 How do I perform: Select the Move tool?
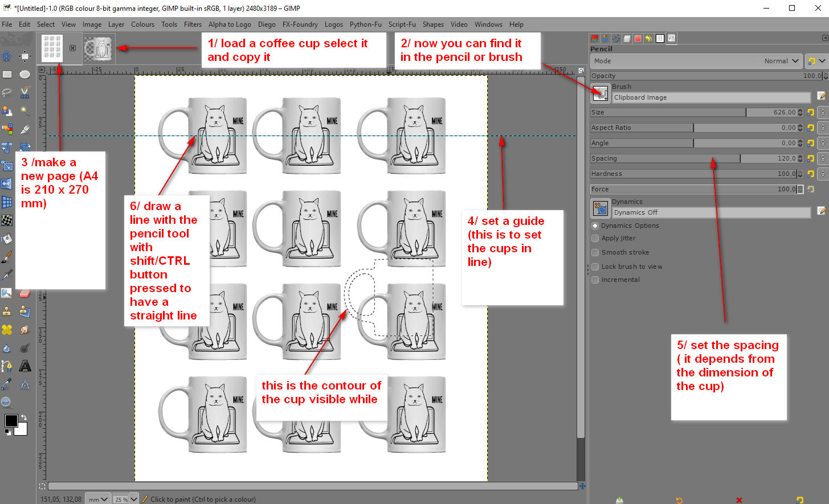tap(7, 56)
